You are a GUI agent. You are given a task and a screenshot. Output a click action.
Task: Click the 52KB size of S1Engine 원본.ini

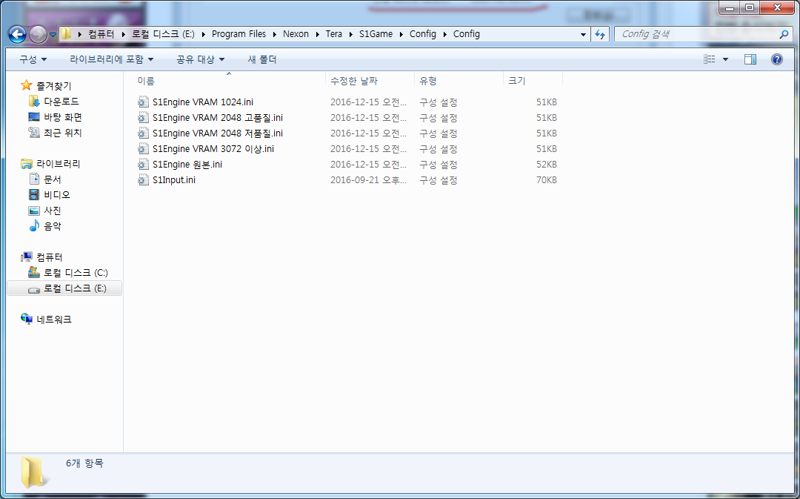coord(546,164)
